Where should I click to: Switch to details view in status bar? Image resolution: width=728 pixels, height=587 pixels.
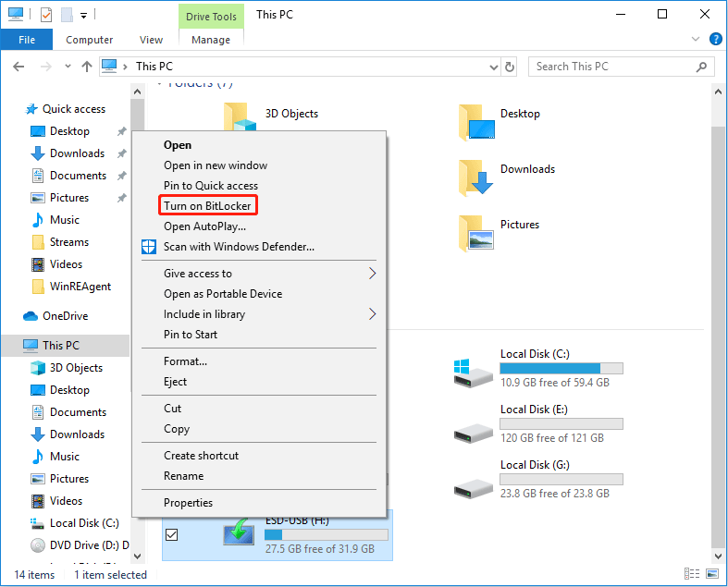pyautogui.click(x=692, y=574)
